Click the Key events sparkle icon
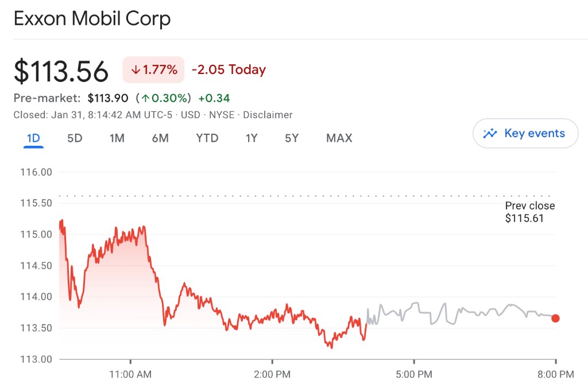Screen dimensions: 588x389 pyautogui.click(x=490, y=134)
